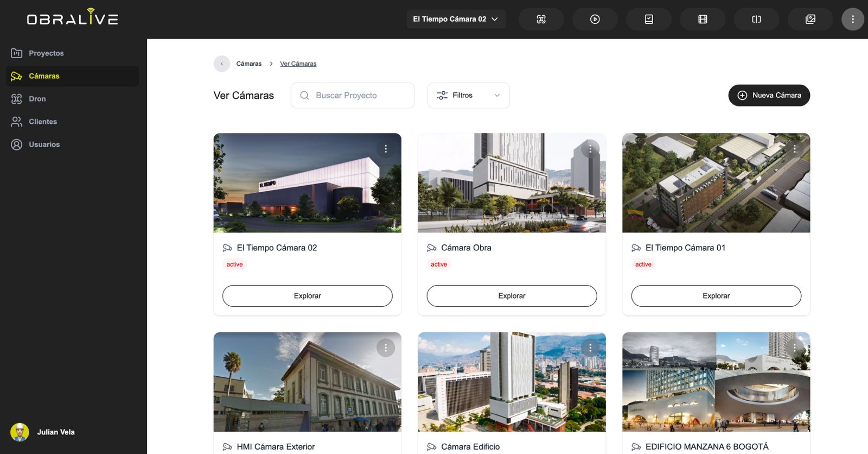Open the three-dot menu in top-right header

[852, 20]
